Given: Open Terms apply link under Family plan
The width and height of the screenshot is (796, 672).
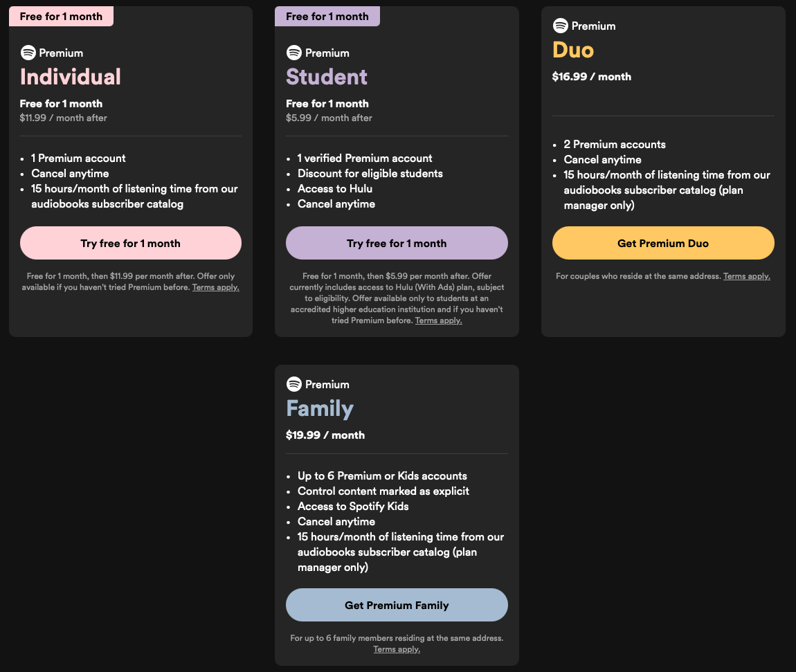Looking at the screenshot, I should tap(397, 649).
